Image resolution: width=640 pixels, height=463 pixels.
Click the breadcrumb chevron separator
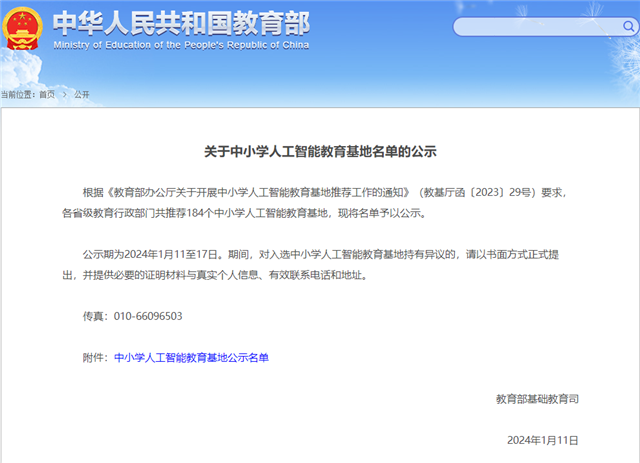point(64,94)
